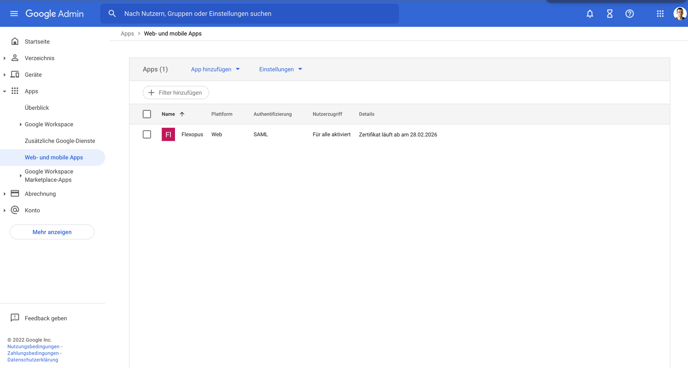The image size is (688, 368).
Task: Click the Google Admin logo
Action: pyautogui.click(x=54, y=14)
